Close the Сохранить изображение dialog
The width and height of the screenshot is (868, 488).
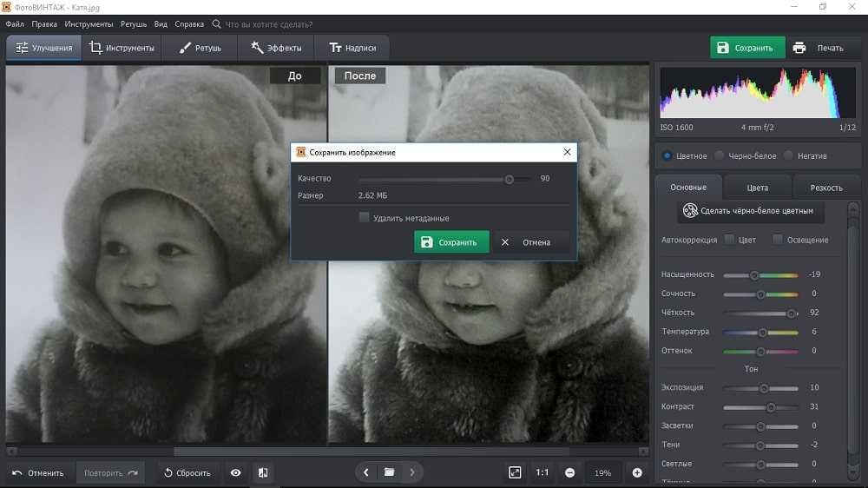click(x=567, y=152)
